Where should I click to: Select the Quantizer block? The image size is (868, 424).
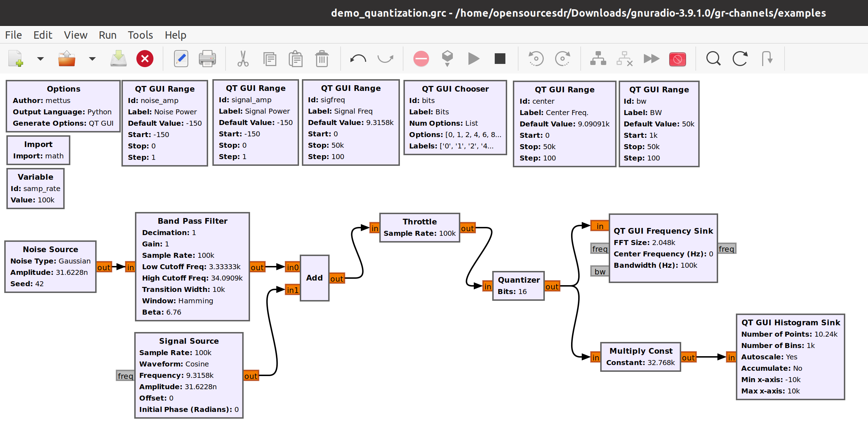(518, 286)
